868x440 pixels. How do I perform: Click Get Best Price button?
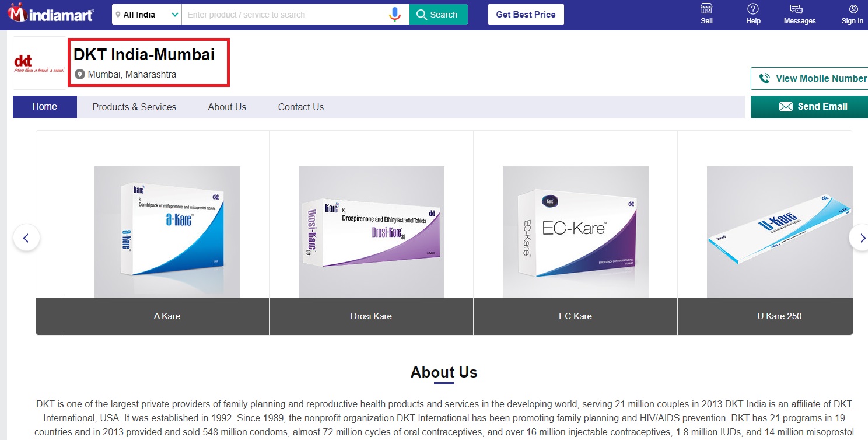(526, 15)
